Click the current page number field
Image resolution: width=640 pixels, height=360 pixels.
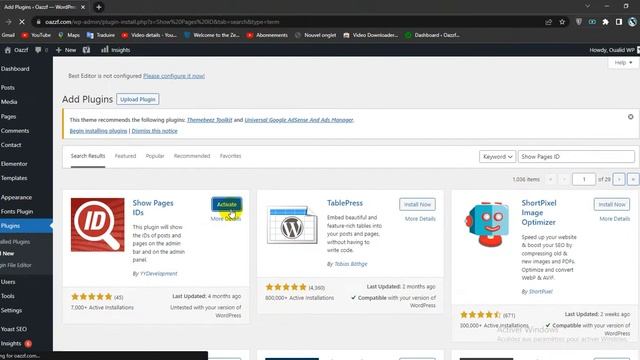pyautogui.click(x=584, y=179)
